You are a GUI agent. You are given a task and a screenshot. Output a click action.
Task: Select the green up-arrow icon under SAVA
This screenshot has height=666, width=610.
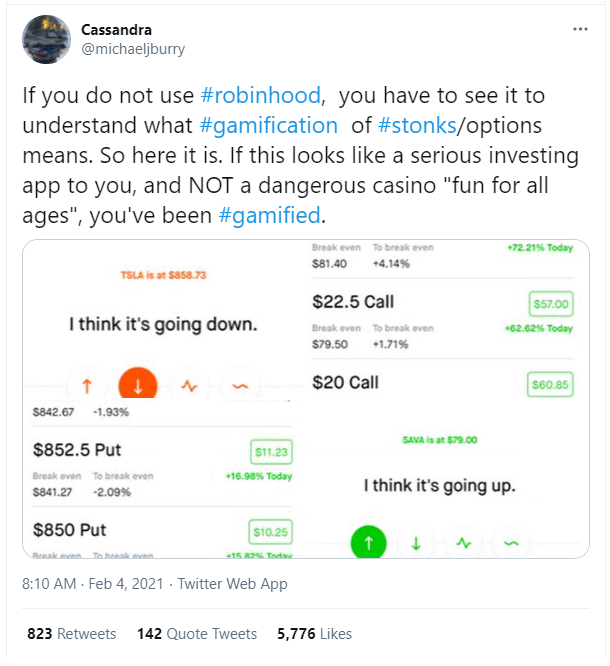369,543
